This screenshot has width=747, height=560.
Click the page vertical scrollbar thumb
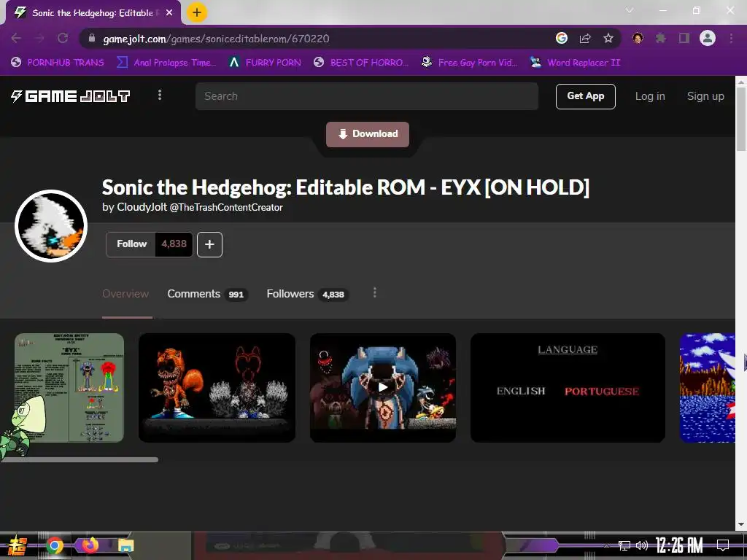point(741,119)
